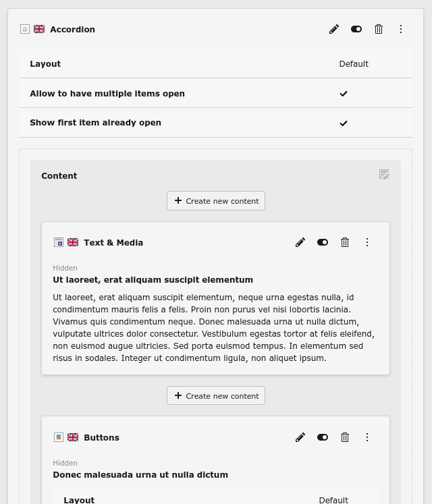Toggle visibility of the Accordion element
432x504 pixels.
[356, 29]
